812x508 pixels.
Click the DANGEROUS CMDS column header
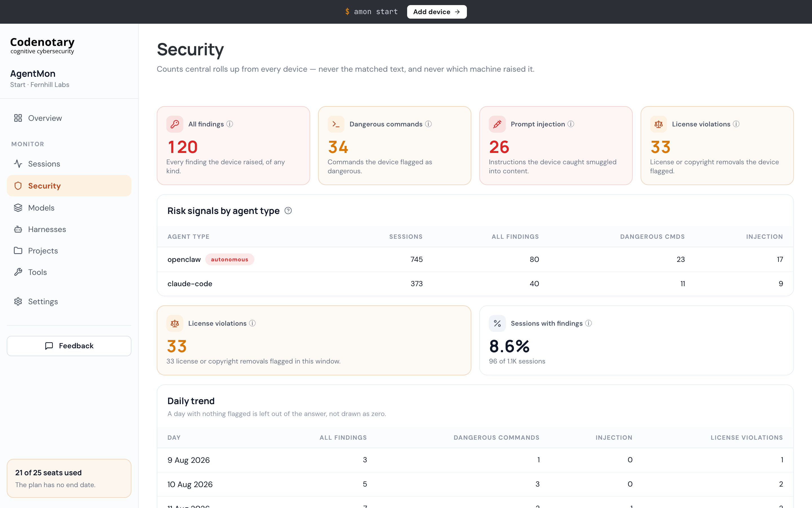652,237
